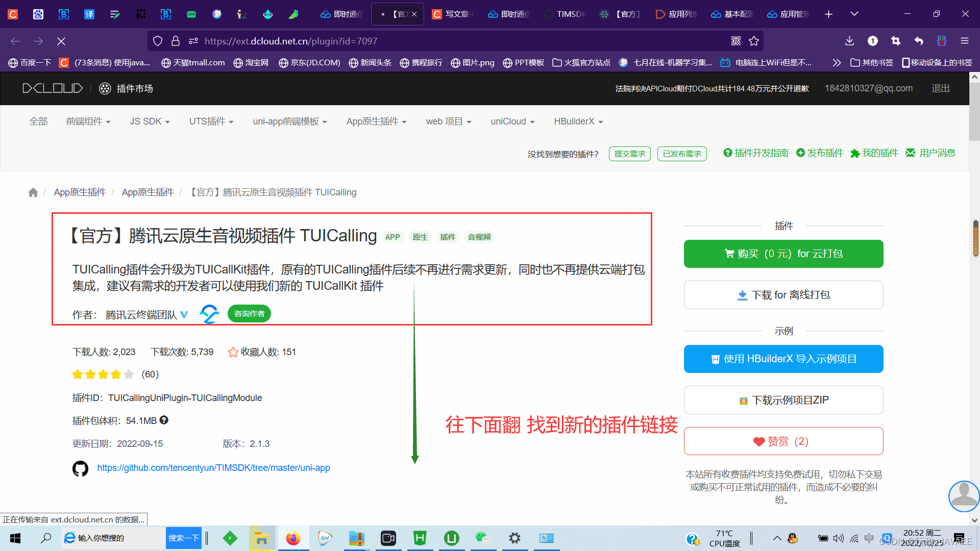The image size is (980, 551).
Task: Open Windows Start menu
Action: pos(15,538)
